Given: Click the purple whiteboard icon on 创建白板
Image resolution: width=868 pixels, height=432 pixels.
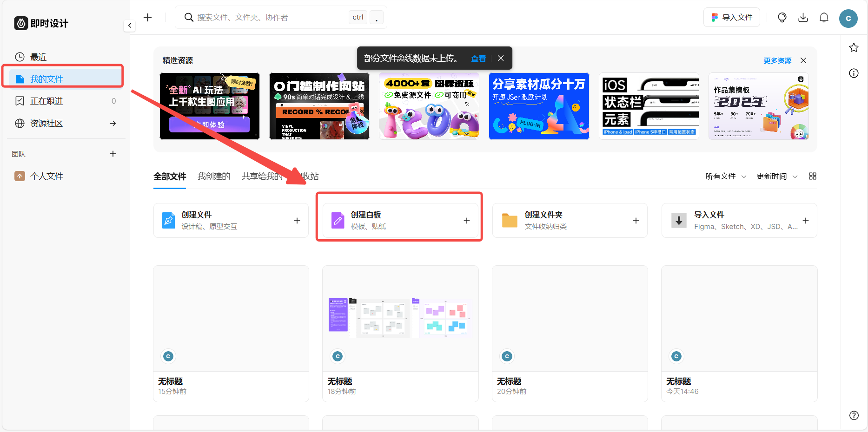Looking at the screenshot, I should tap(338, 220).
